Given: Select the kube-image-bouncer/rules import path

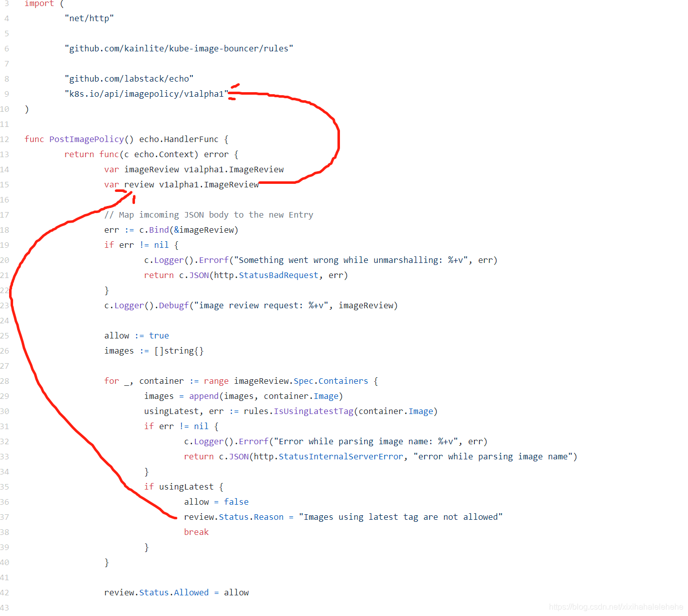Looking at the screenshot, I should click(x=179, y=48).
